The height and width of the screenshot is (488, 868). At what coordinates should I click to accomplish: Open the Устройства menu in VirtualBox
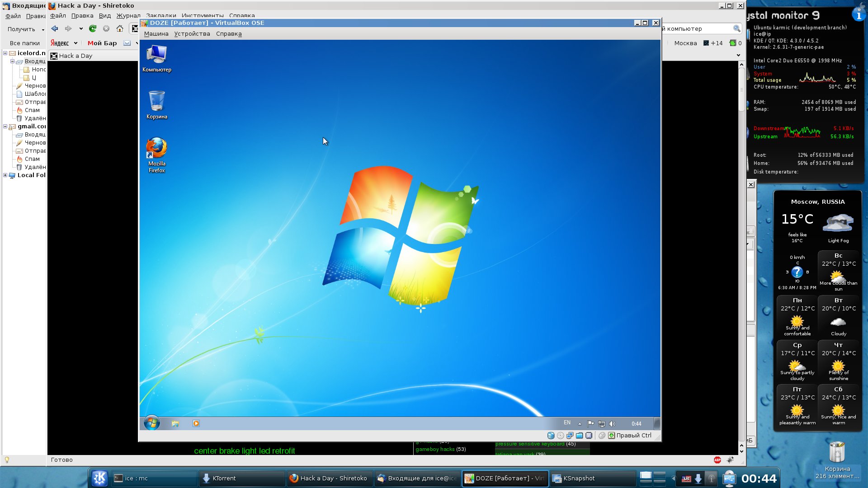[x=192, y=34]
